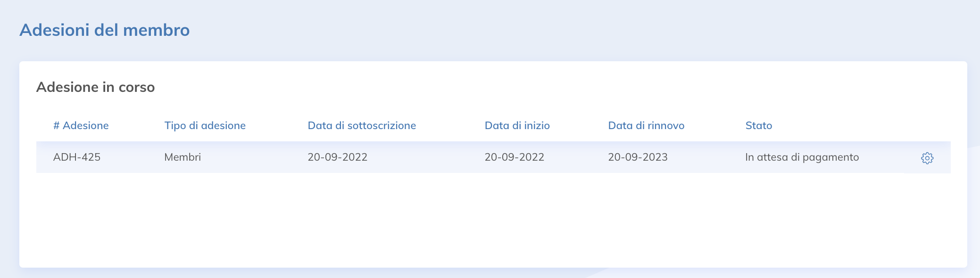Select the highlighted membership row
Image resolution: width=980 pixels, height=278 pixels.
472,157
